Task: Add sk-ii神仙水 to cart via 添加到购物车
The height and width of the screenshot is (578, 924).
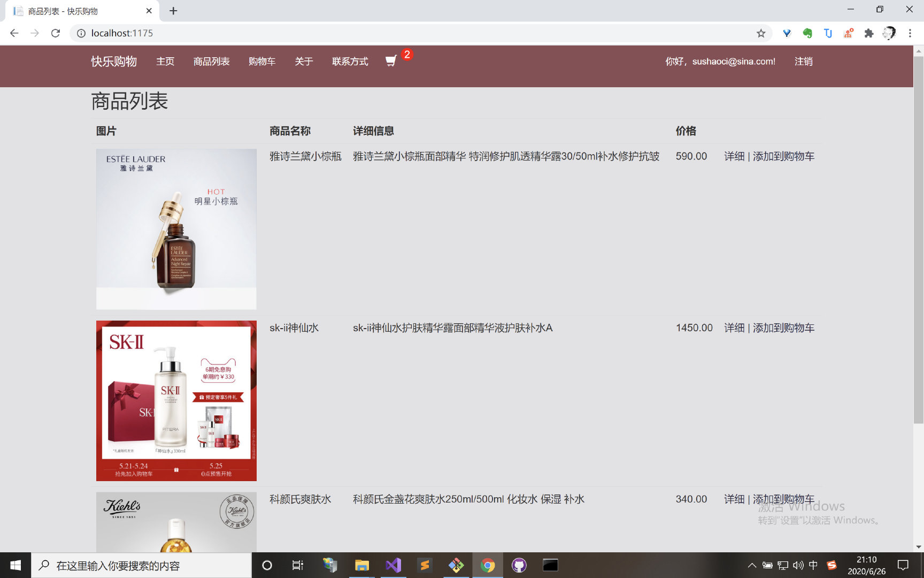Action: pos(784,328)
